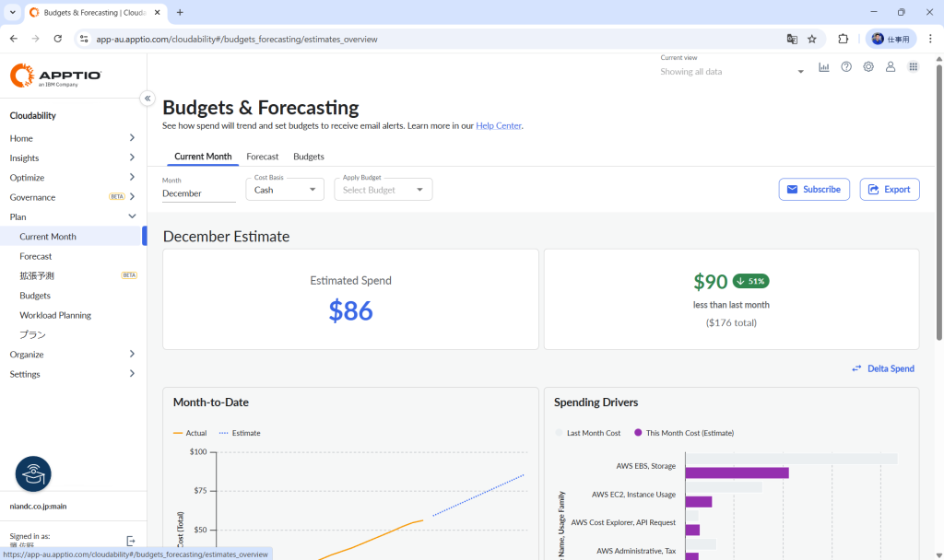Screen dimensions: 944x560
Task: Collapse the Plan menu in sidebar
Action: pos(73,216)
